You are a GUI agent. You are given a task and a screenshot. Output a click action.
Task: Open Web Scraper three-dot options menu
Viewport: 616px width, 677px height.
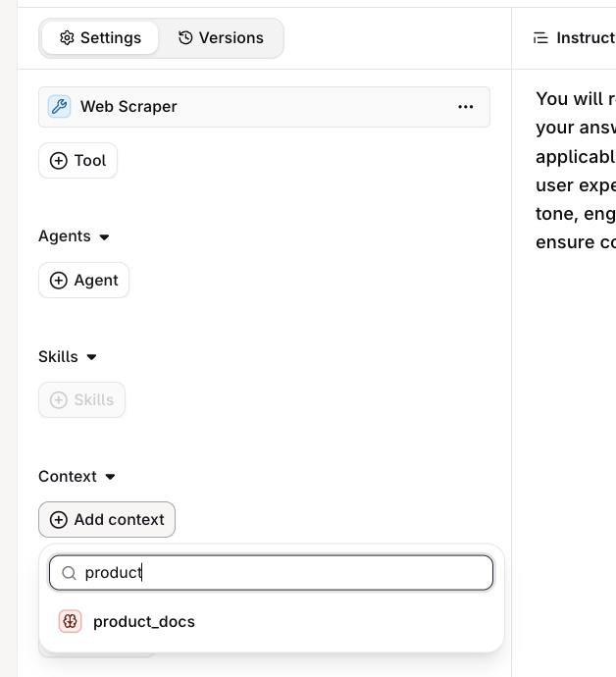465,107
